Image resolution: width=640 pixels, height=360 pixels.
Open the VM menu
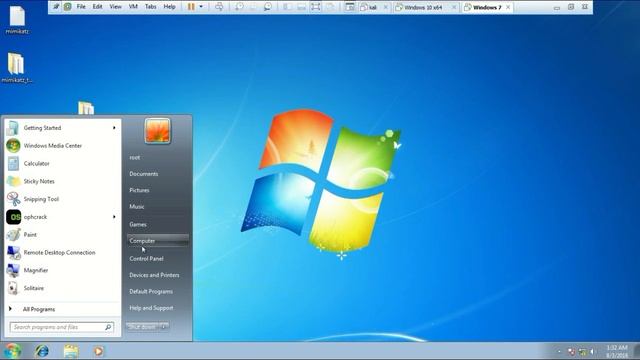tap(133, 7)
